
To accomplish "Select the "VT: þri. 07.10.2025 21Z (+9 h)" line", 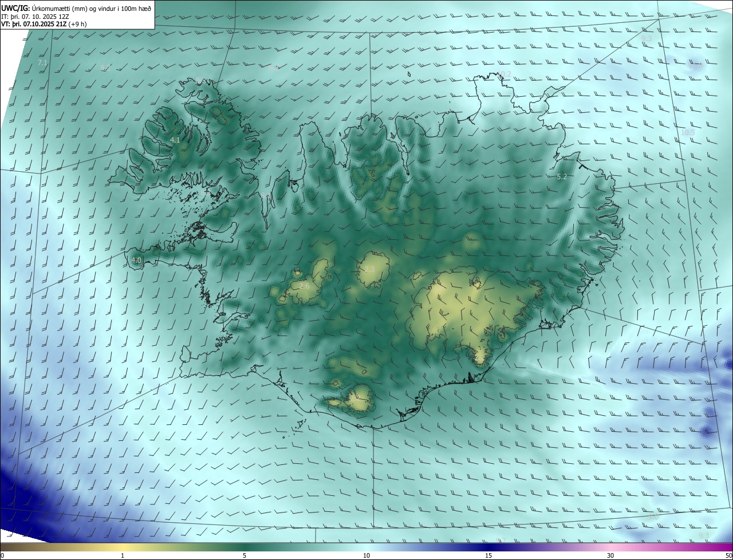I will point(44,25).
